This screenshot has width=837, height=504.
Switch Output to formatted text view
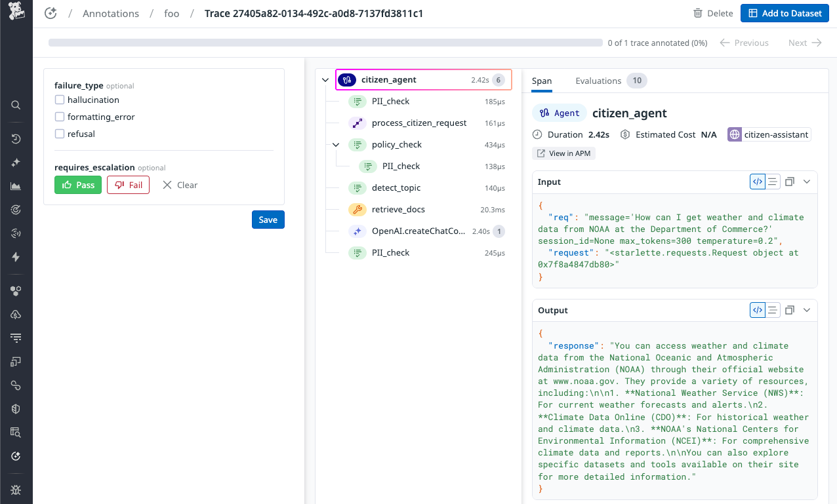[773, 310]
